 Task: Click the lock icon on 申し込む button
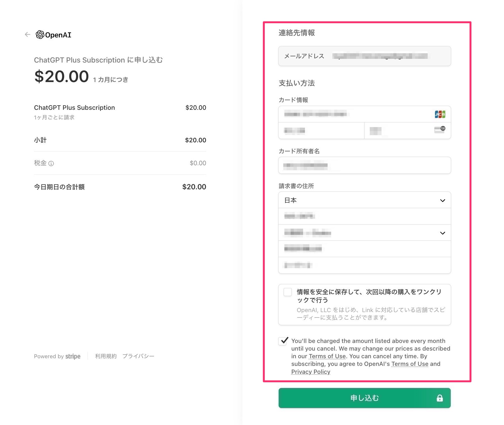point(440,398)
